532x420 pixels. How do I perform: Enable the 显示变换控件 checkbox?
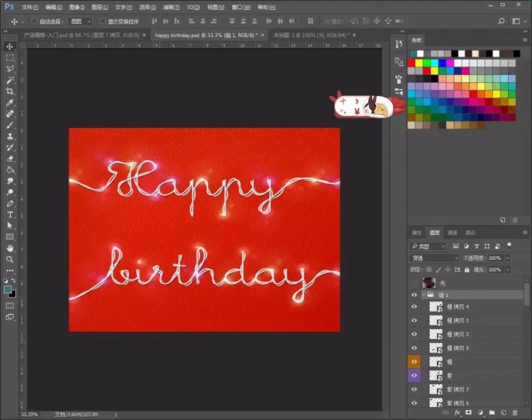pos(103,21)
